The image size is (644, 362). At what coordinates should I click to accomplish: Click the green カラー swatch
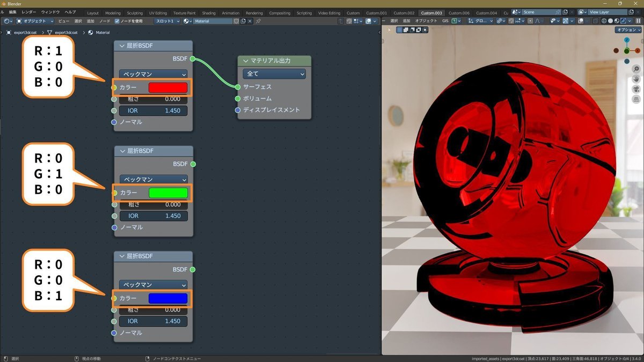[168, 193]
